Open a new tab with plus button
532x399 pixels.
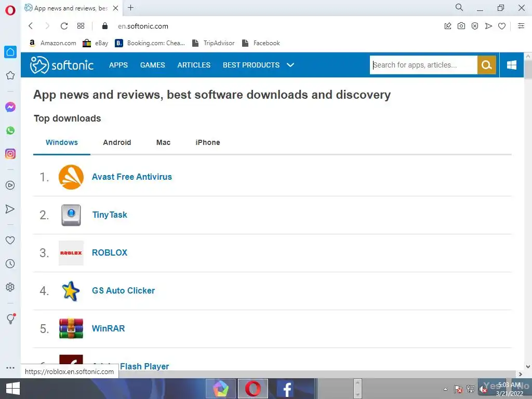click(x=130, y=7)
